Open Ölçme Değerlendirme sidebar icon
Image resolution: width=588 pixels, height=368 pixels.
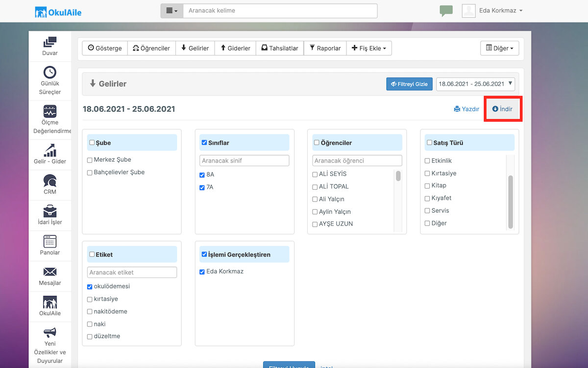[50, 111]
